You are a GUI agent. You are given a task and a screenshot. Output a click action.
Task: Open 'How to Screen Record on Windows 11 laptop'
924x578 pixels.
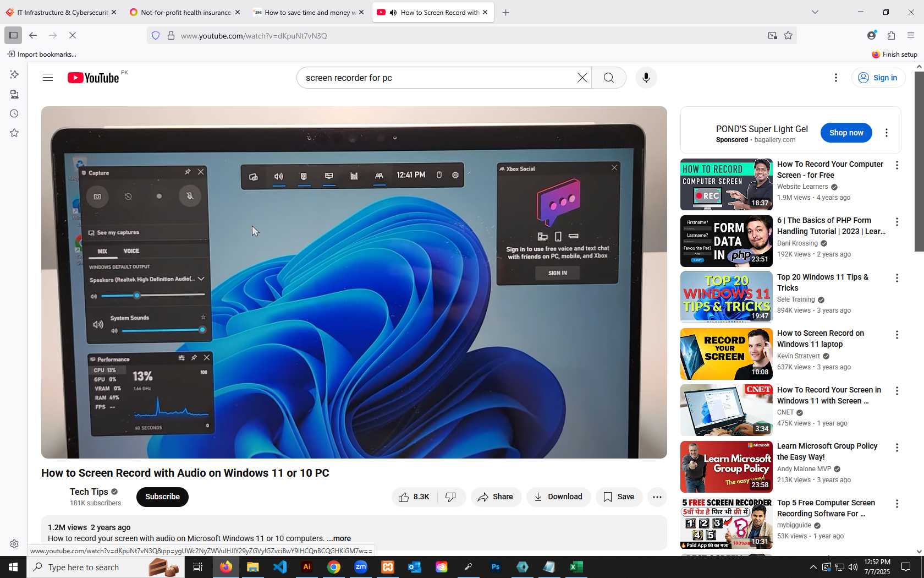(x=820, y=339)
